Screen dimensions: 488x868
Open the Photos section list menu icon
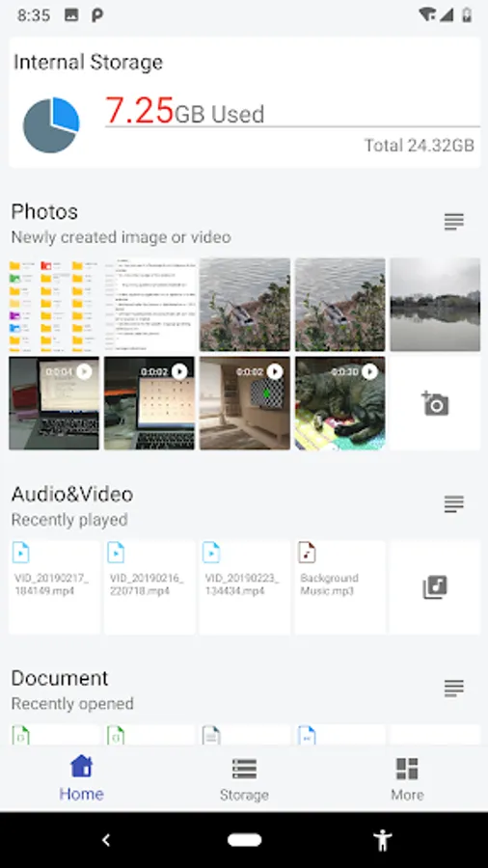(453, 222)
